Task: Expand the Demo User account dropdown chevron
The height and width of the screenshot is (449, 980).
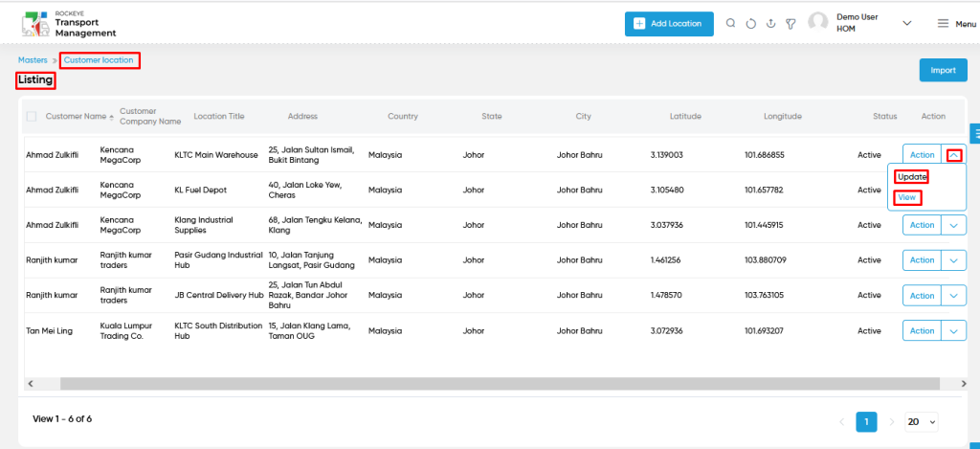Action: pyautogui.click(x=907, y=23)
